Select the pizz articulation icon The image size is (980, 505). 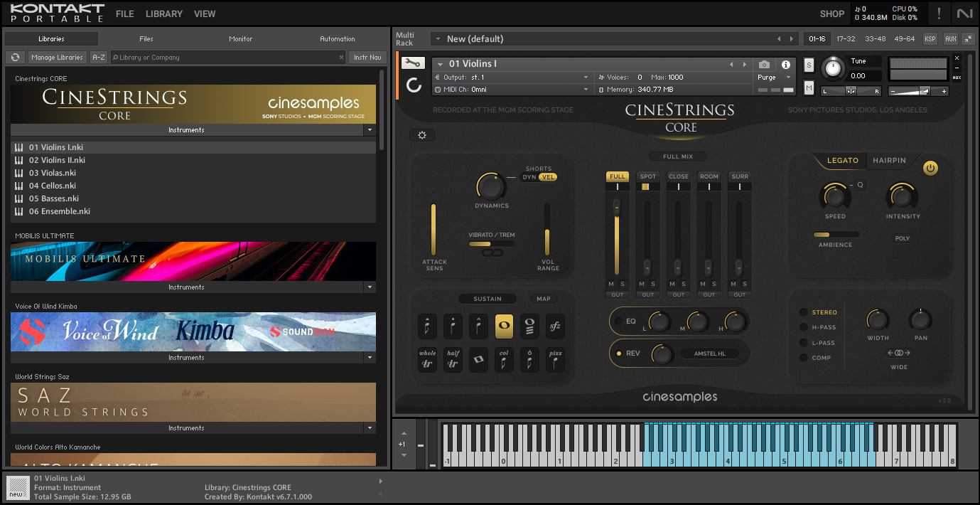pyautogui.click(x=555, y=360)
